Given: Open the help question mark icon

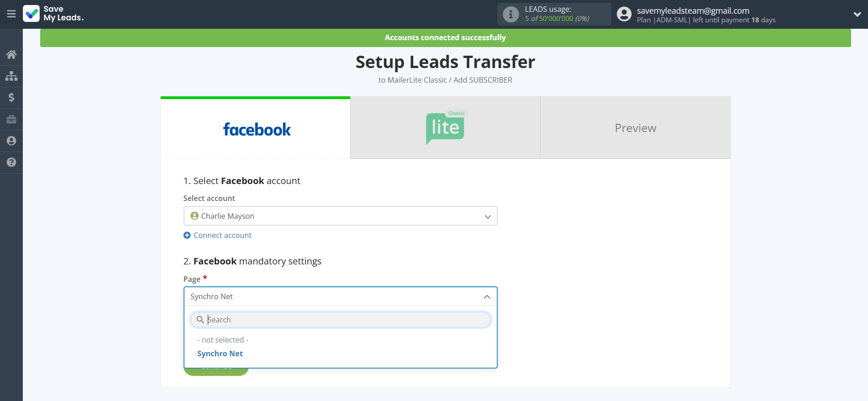Looking at the screenshot, I should (x=11, y=162).
